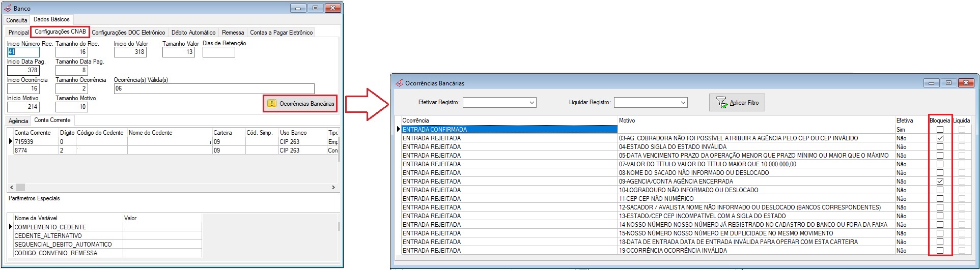Select the row marker for conta 715939

coord(10,141)
